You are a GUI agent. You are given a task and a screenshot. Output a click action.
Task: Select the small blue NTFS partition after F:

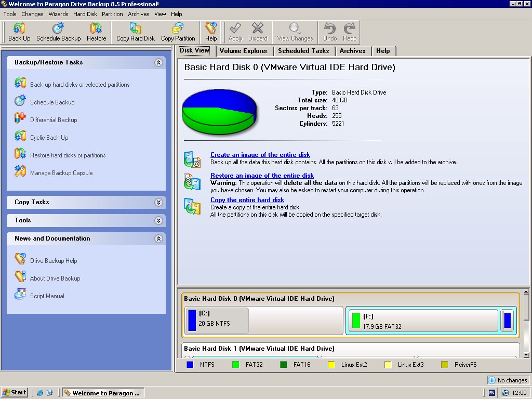pos(508,321)
